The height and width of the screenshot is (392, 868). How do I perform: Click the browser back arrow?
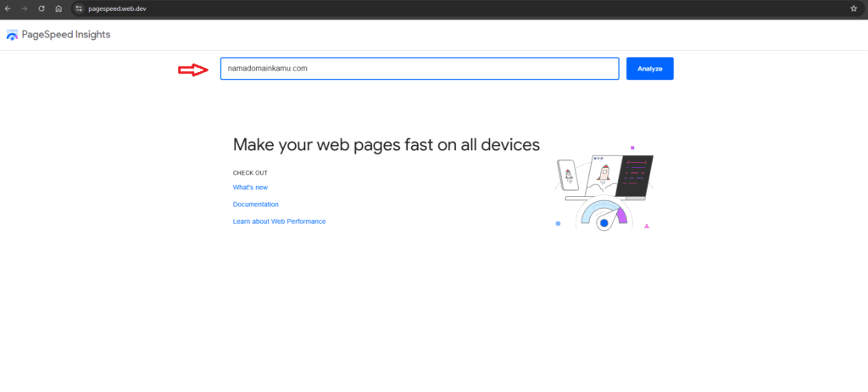coord(8,8)
